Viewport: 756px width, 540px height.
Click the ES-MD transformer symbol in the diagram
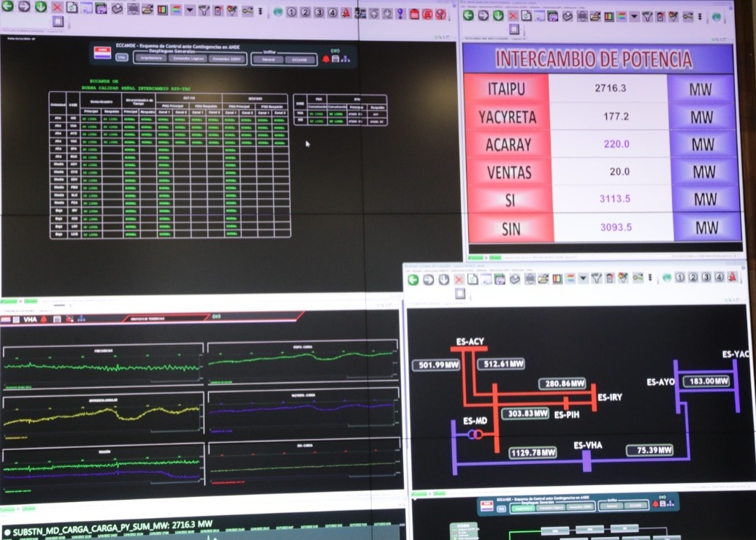(475, 435)
